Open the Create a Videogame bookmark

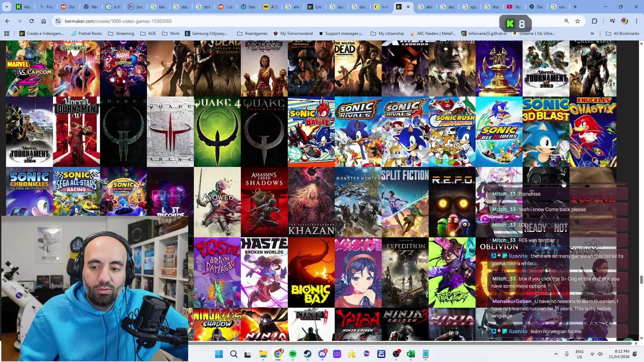click(x=41, y=34)
